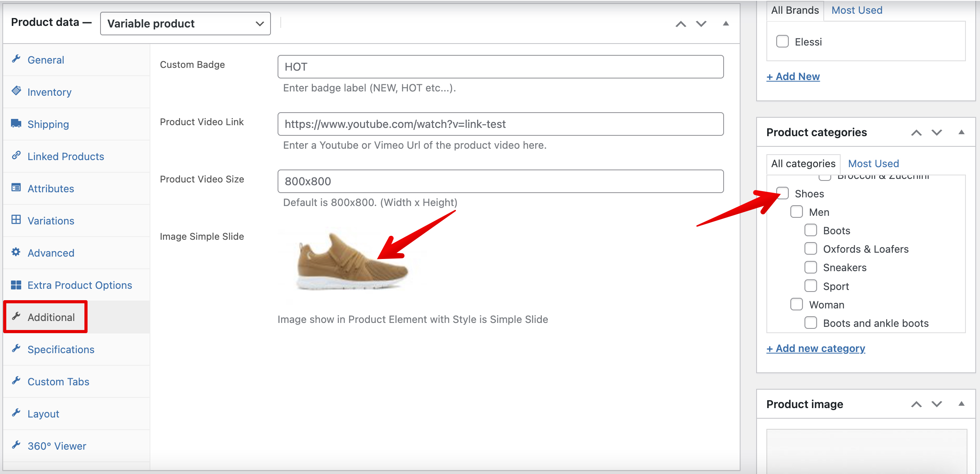This screenshot has width=980, height=474.
Task: Move Product image panel down with chevron
Action: click(x=937, y=404)
